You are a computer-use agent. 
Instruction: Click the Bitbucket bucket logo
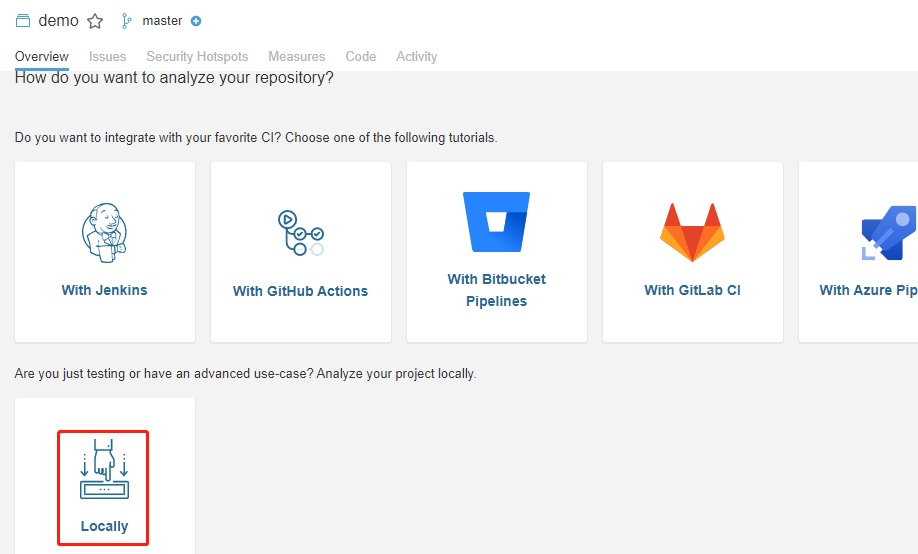click(x=496, y=222)
